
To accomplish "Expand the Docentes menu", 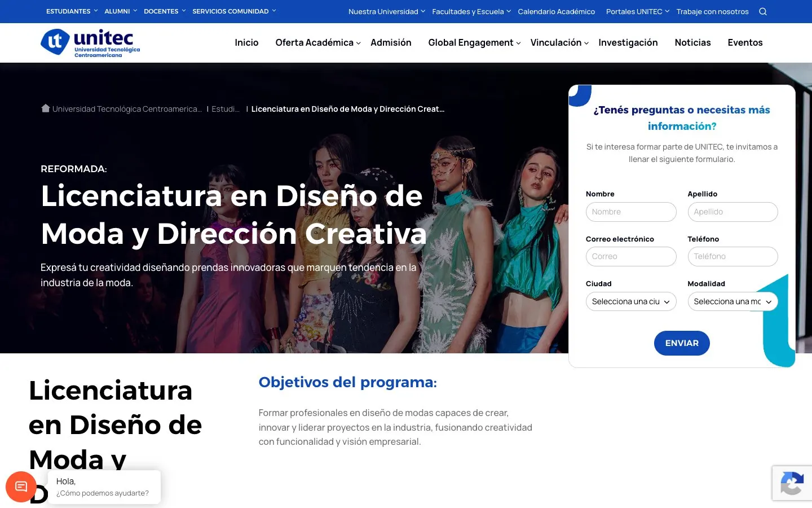I will [165, 11].
